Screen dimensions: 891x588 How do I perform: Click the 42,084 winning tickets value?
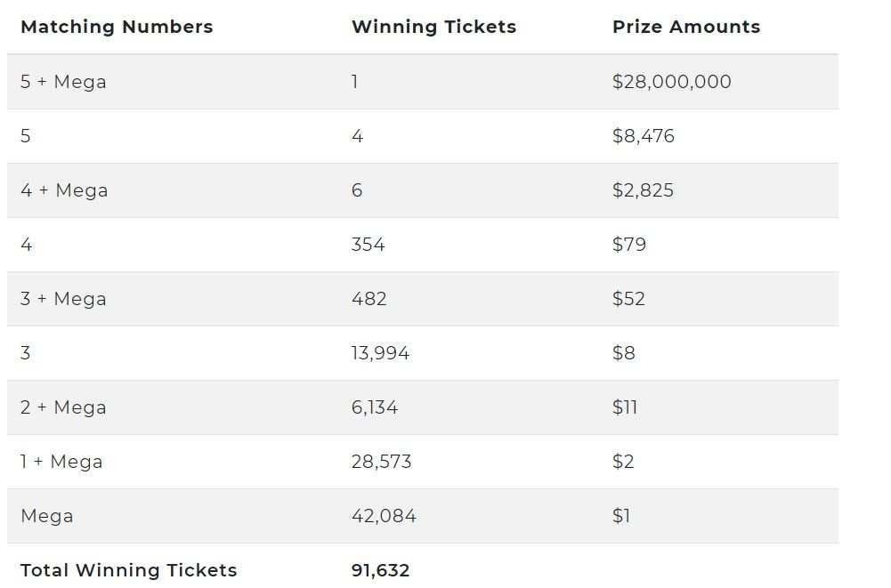point(384,516)
